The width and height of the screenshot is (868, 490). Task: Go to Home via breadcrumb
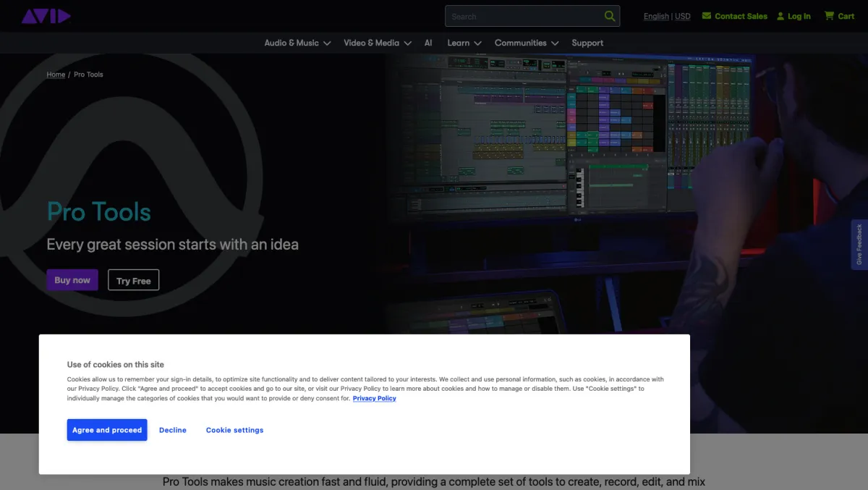[56, 75]
